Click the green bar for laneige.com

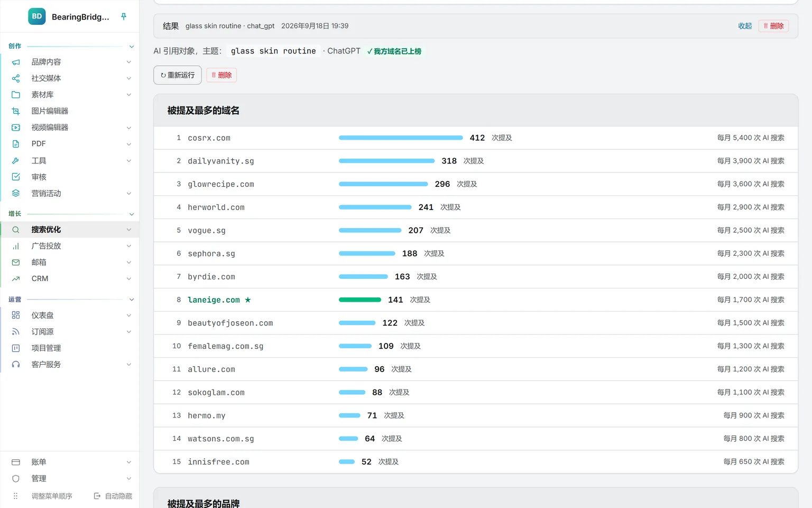point(360,300)
